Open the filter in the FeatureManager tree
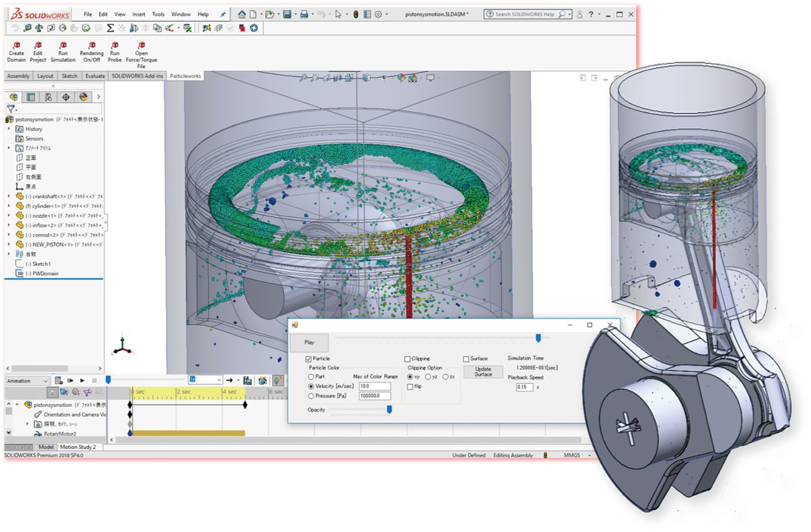This screenshot has width=811, height=532. tap(9, 107)
